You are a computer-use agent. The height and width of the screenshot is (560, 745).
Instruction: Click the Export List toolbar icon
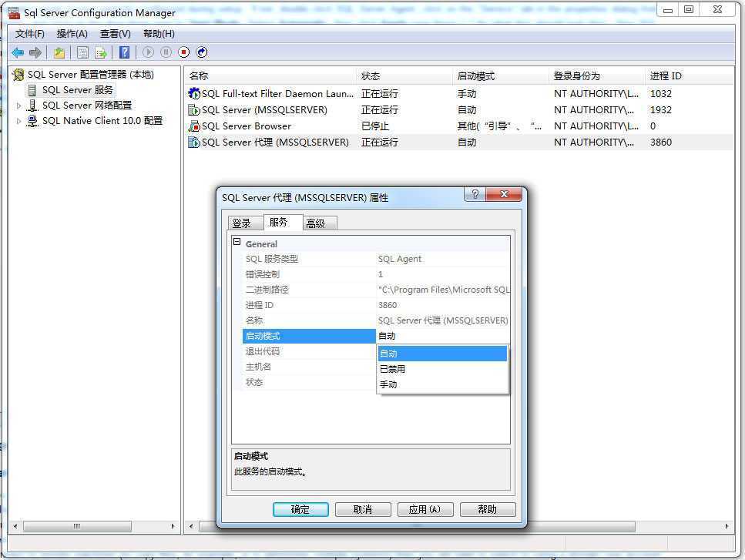(x=100, y=52)
